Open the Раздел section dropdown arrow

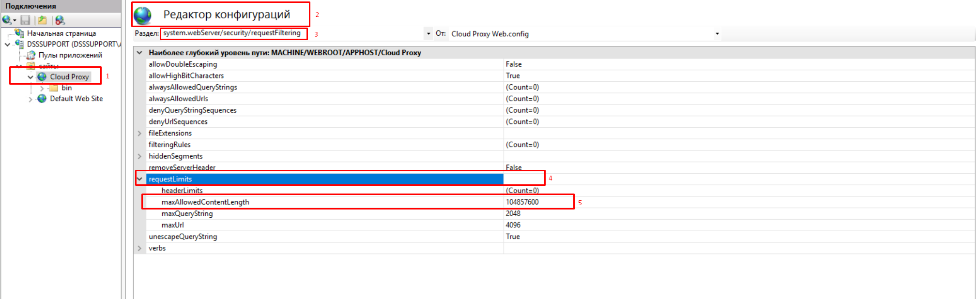coord(429,33)
